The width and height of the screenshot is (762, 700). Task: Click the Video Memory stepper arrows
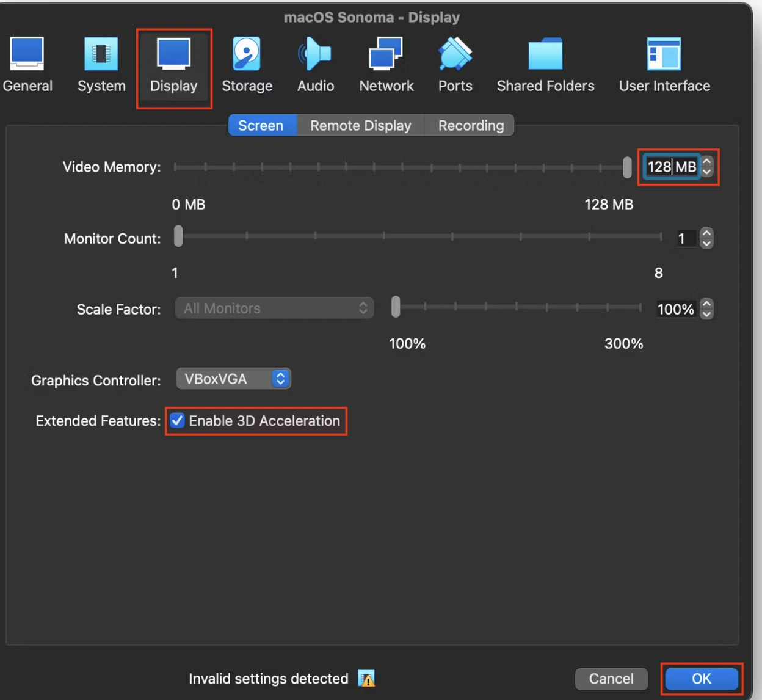pos(707,167)
